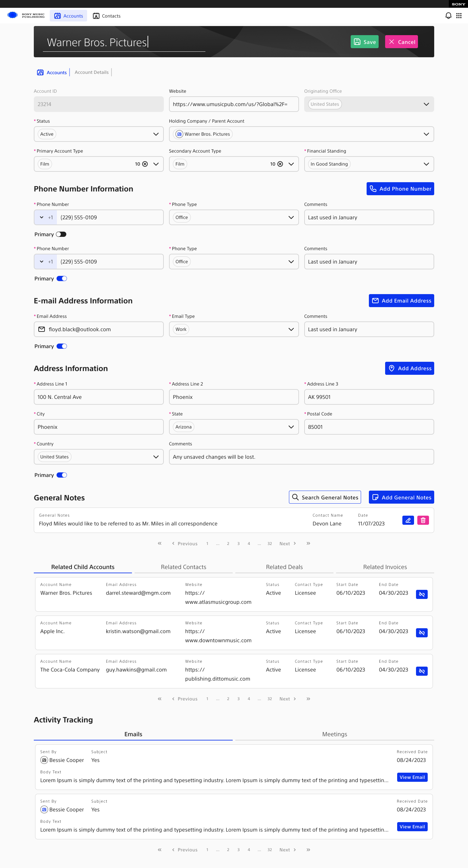Image resolution: width=468 pixels, height=868 pixels.
Task: Select Related Child Accounts tab
Action: click(83, 567)
